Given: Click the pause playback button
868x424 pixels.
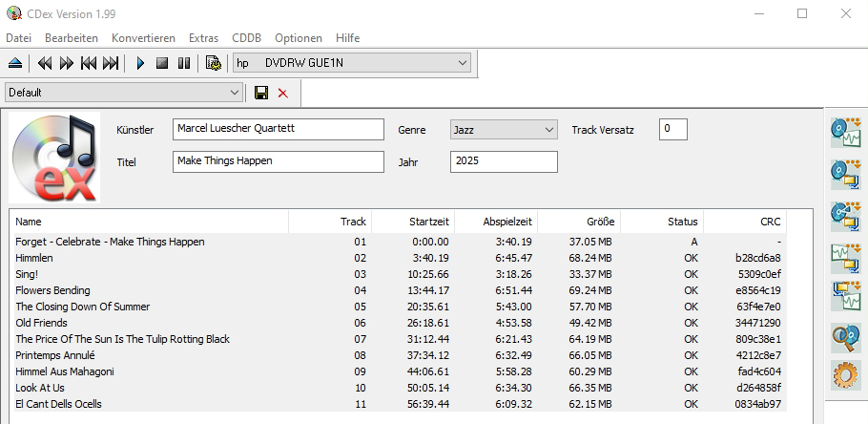Looking at the screenshot, I should [x=183, y=63].
